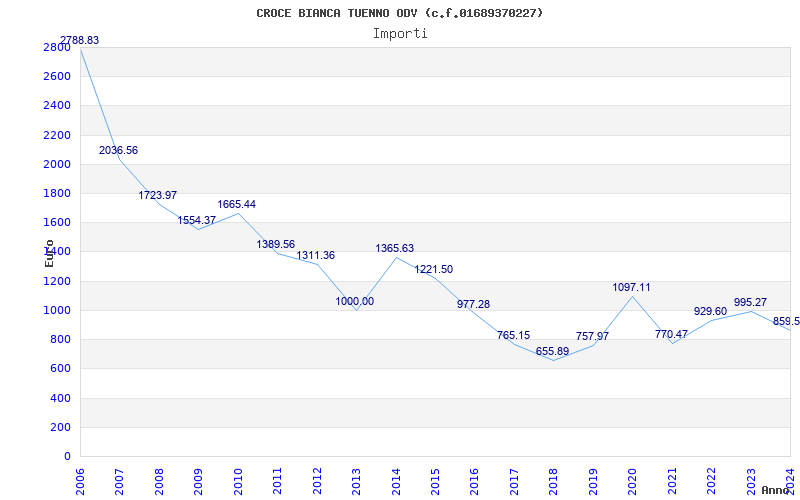Click the 2600 value on Euro axis
Viewport: 800px width, 500px height.
(57, 77)
